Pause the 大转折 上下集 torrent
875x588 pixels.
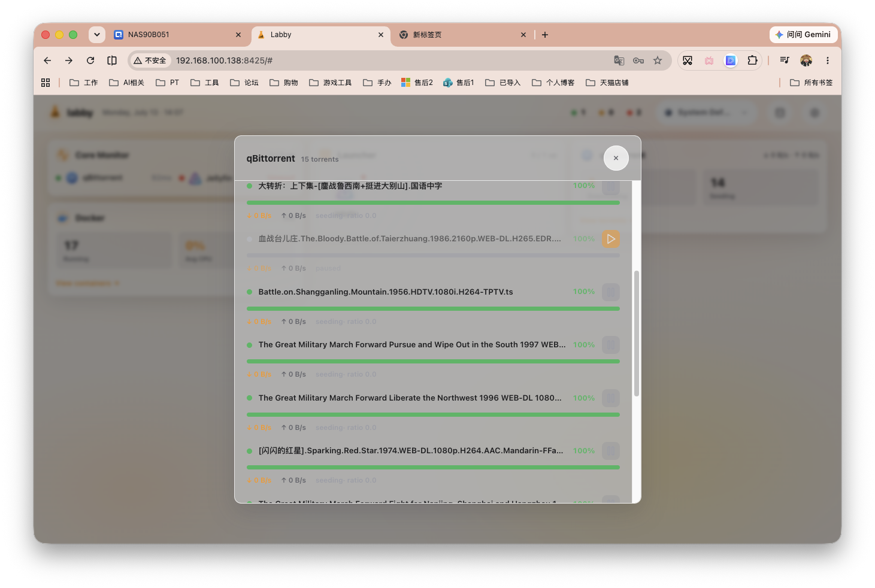point(611,186)
